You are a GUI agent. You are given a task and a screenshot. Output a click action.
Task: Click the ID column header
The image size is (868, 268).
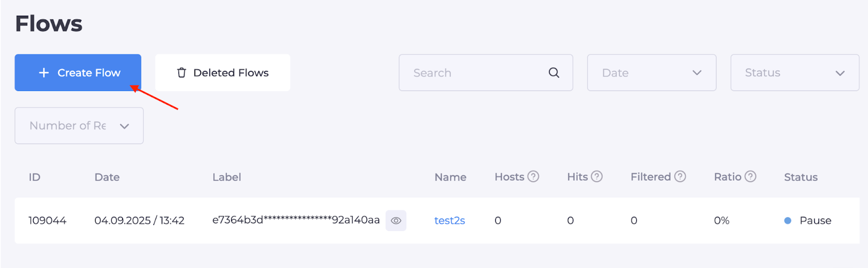pos(35,177)
